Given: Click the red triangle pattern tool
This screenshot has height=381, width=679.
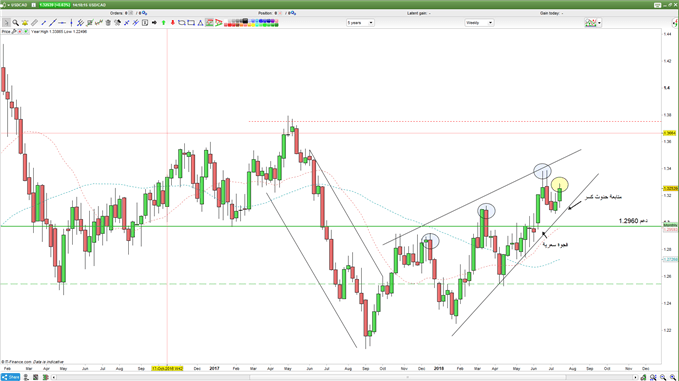Looking at the screenshot, I should click(218, 23).
